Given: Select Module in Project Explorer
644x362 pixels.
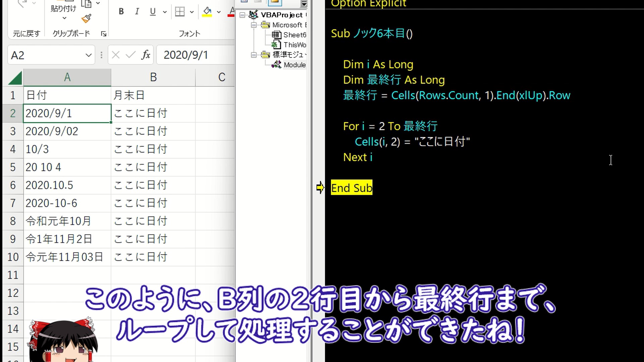Looking at the screenshot, I should click(294, 65).
